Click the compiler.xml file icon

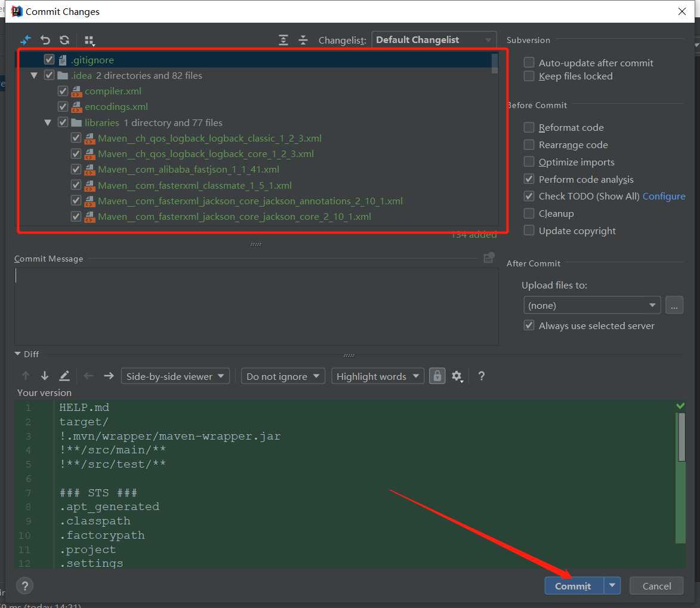[x=77, y=91]
